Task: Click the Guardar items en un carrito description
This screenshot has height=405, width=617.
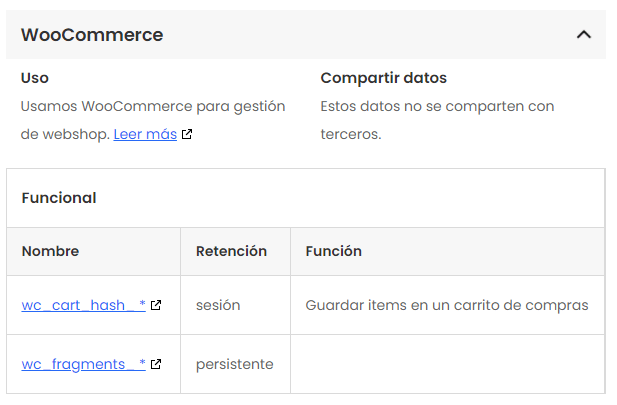Action: 446,305
